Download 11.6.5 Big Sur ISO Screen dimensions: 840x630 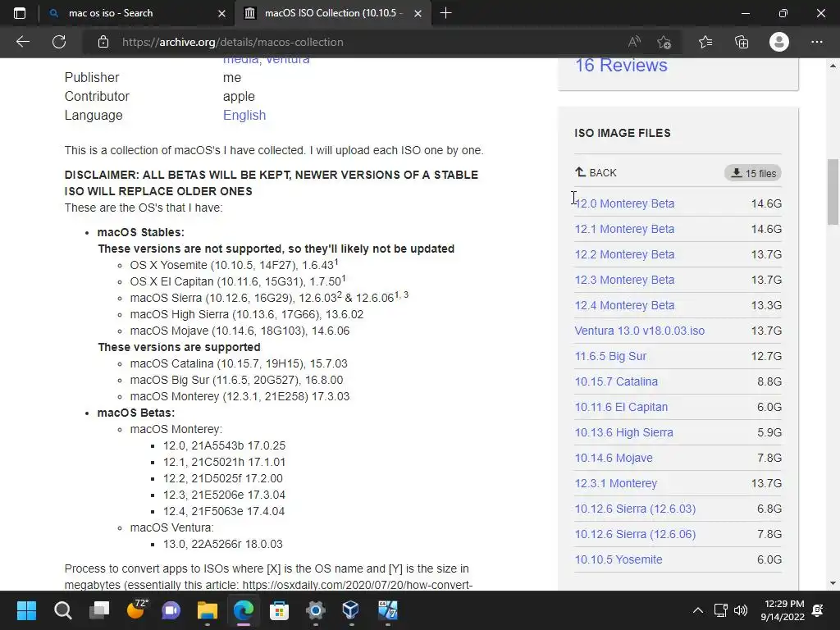click(610, 356)
